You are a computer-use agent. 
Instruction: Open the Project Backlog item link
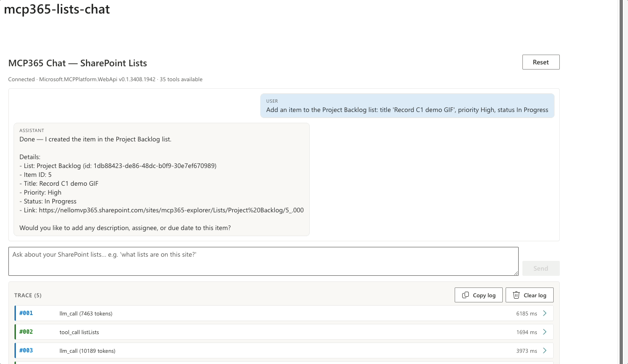[x=171, y=210]
